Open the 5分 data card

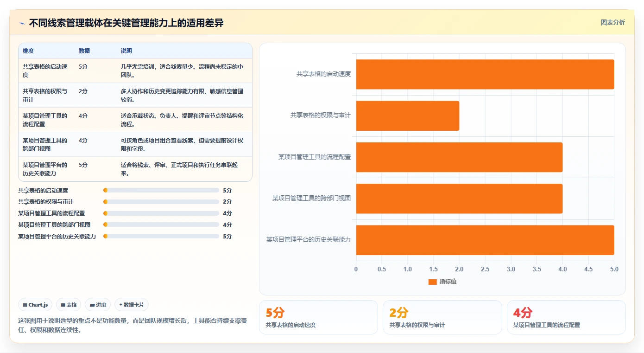coord(319,317)
